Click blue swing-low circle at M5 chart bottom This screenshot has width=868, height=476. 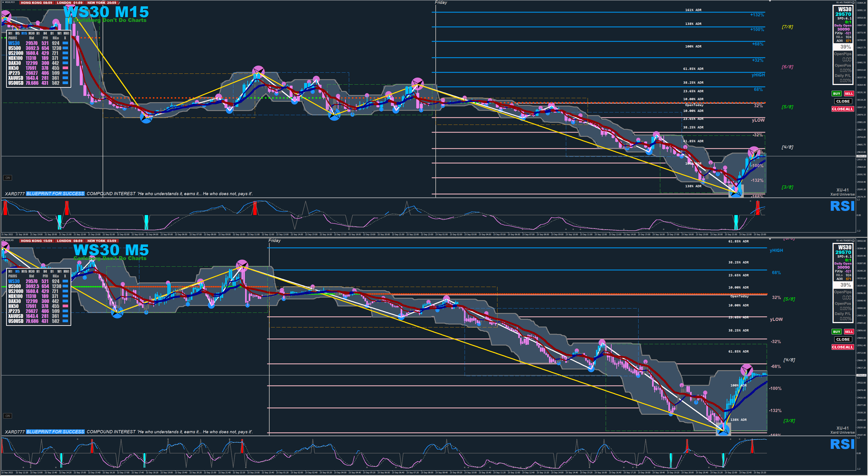click(x=724, y=430)
